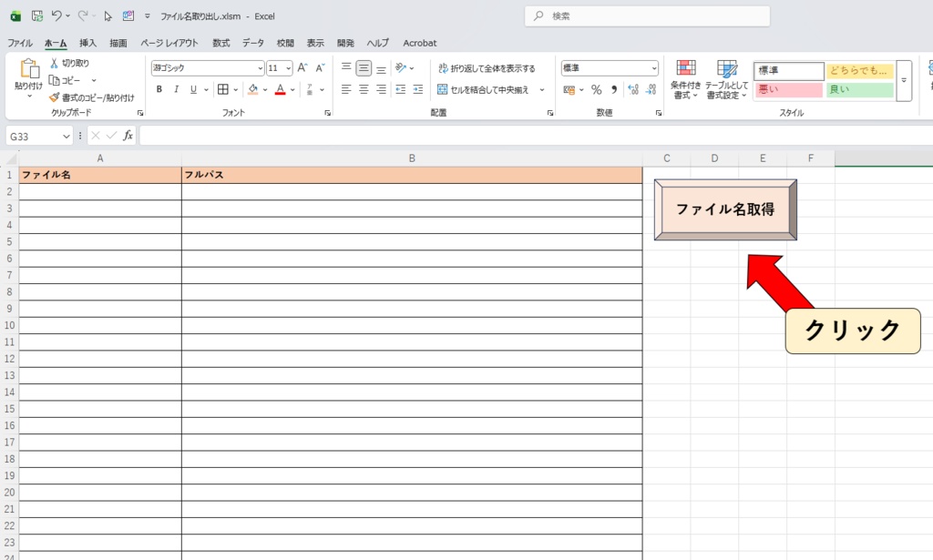Open font settings dialog launcher
The height and width of the screenshot is (560, 933).
pos(327,113)
